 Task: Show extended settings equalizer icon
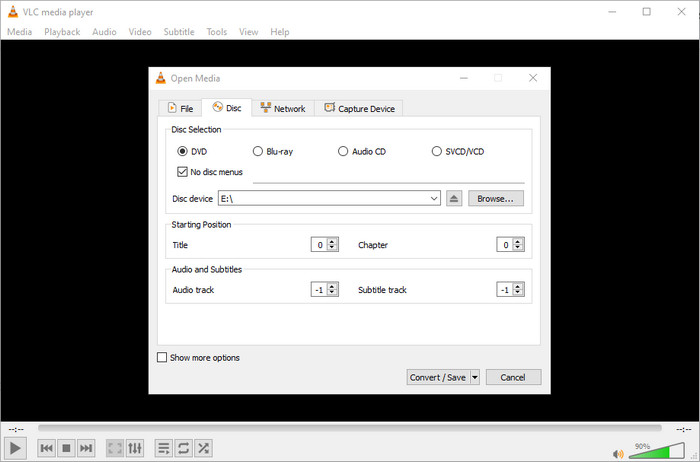[136, 448]
